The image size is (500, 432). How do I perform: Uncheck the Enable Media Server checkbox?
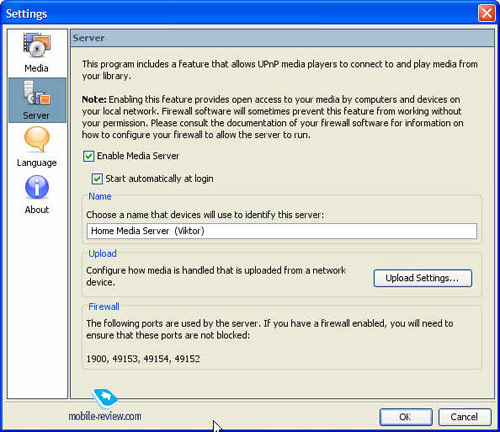(x=88, y=156)
